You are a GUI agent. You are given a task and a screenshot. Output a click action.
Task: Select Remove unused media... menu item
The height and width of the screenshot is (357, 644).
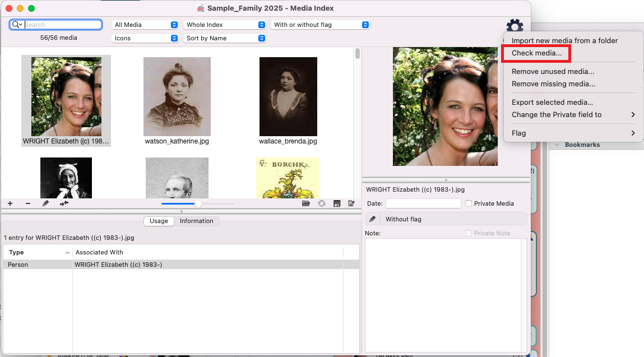click(x=553, y=71)
